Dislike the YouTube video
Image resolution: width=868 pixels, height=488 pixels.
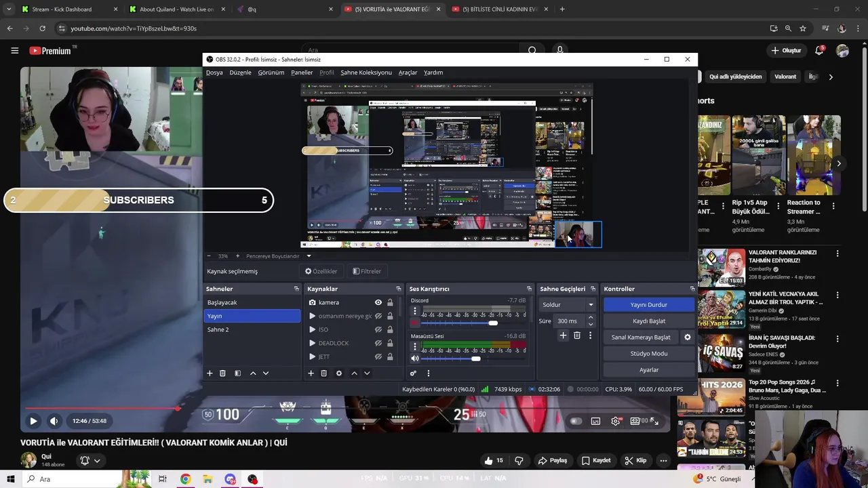(x=519, y=460)
